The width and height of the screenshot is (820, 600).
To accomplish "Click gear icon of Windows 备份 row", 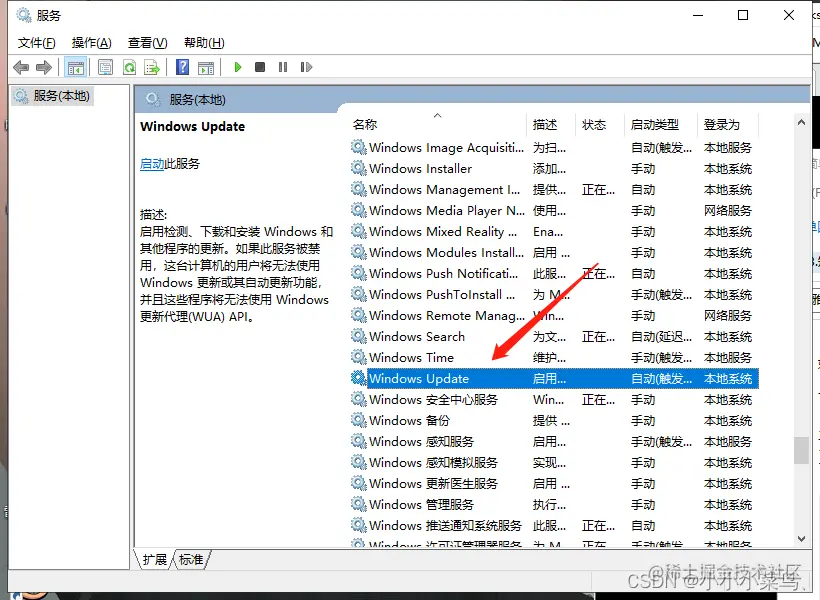I will (x=358, y=420).
